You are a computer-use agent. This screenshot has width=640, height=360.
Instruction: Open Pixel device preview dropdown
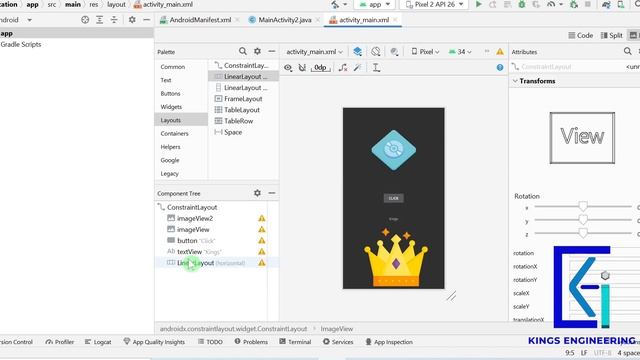tap(425, 52)
